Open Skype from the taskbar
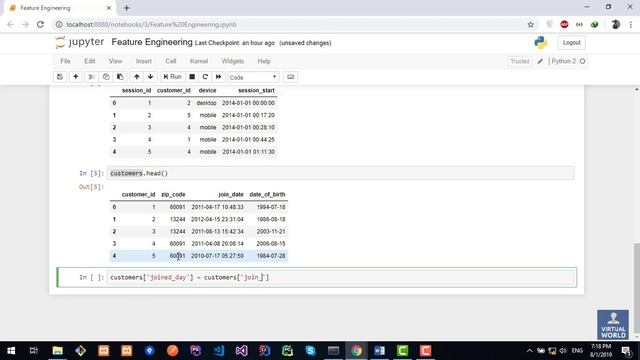 point(310,351)
